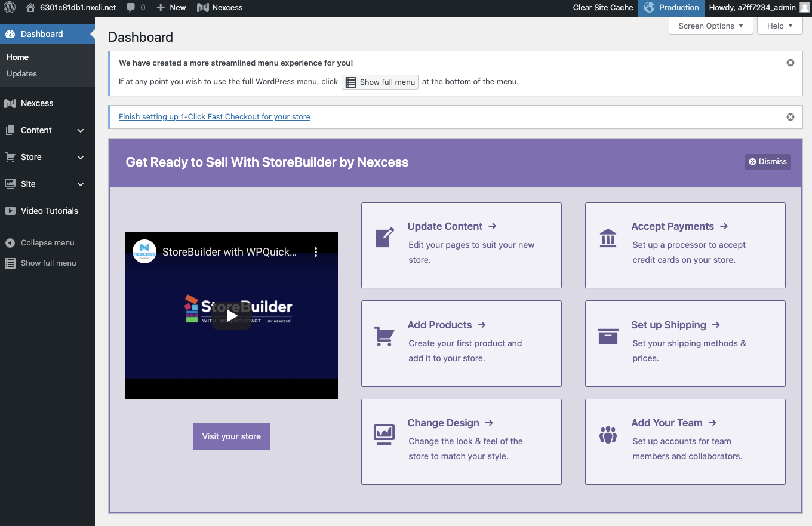Click the Site sidebar icon
This screenshot has width=812, height=526.
coord(10,184)
